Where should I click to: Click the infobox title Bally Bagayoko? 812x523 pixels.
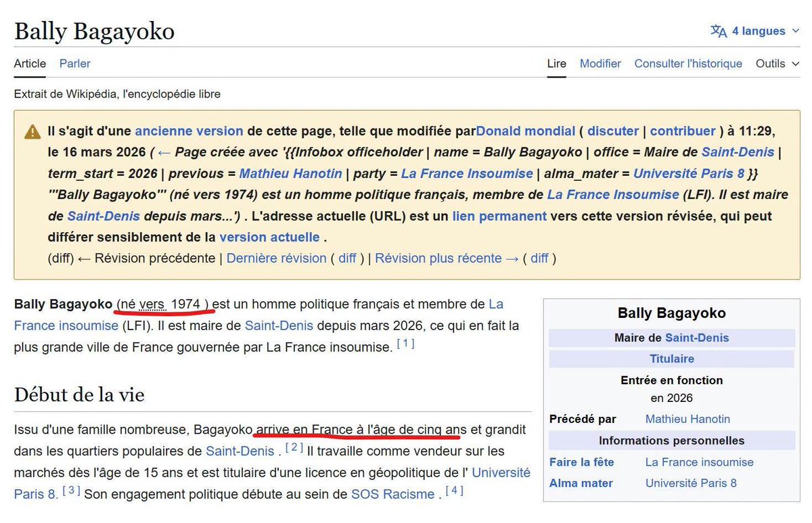(672, 313)
